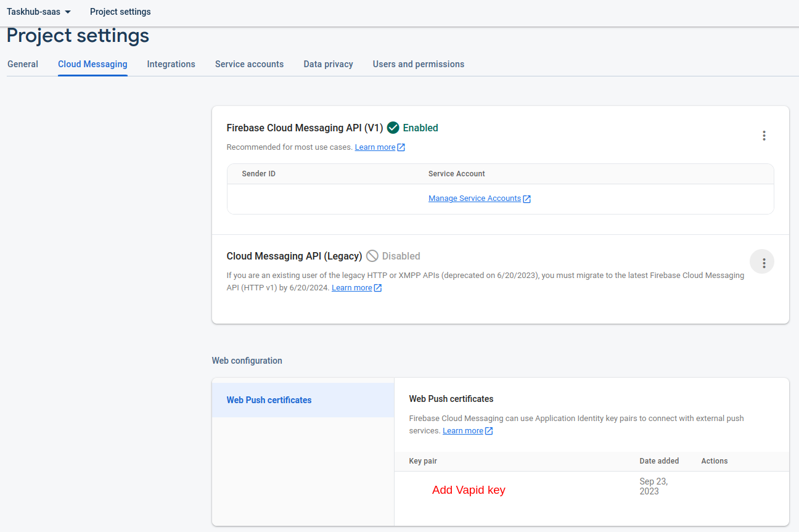Click Learn more in Web Push certificates description

(462, 431)
